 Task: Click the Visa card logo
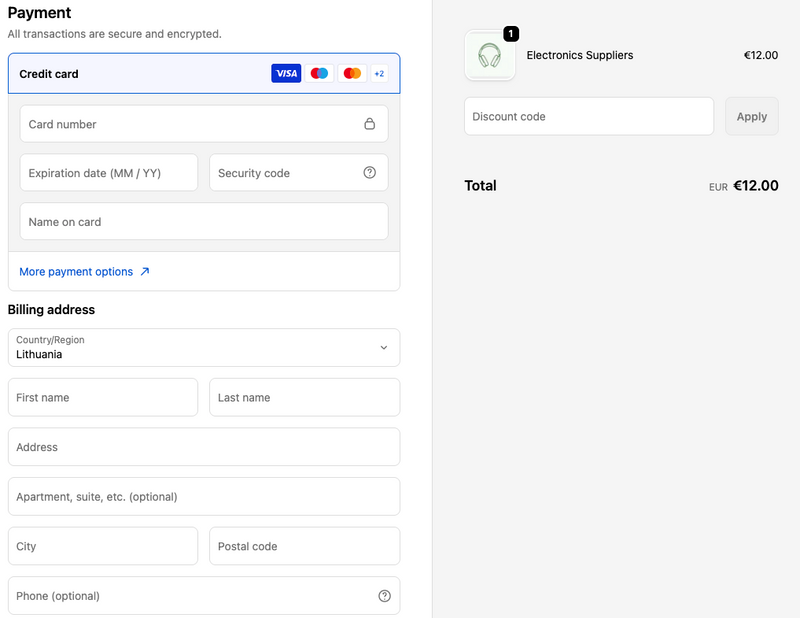coord(286,73)
